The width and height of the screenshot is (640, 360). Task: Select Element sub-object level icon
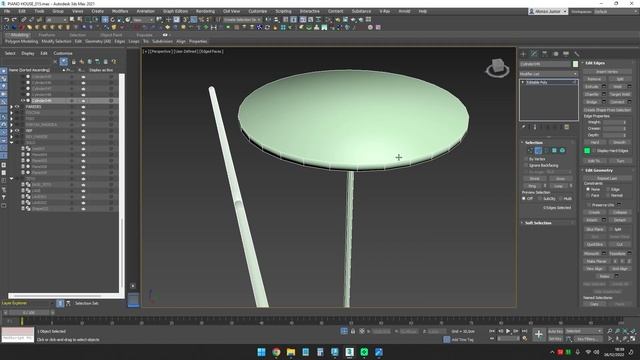(x=562, y=151)
